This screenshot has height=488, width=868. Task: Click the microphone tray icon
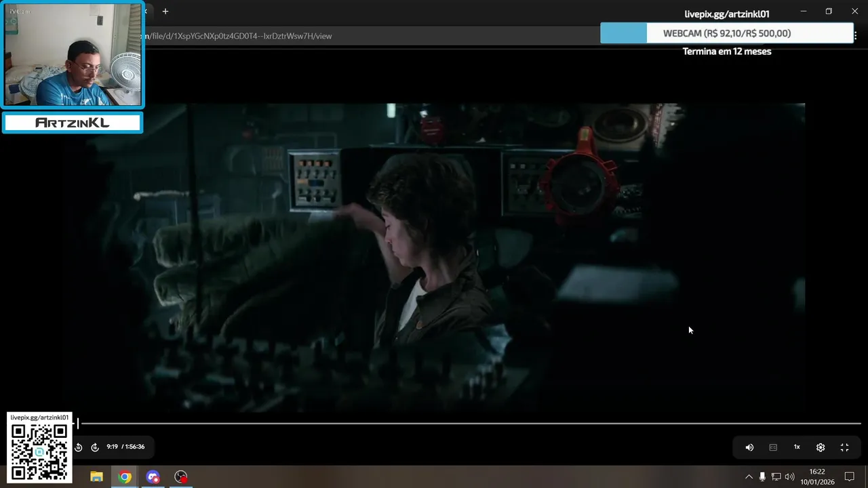tap(762, 476)
